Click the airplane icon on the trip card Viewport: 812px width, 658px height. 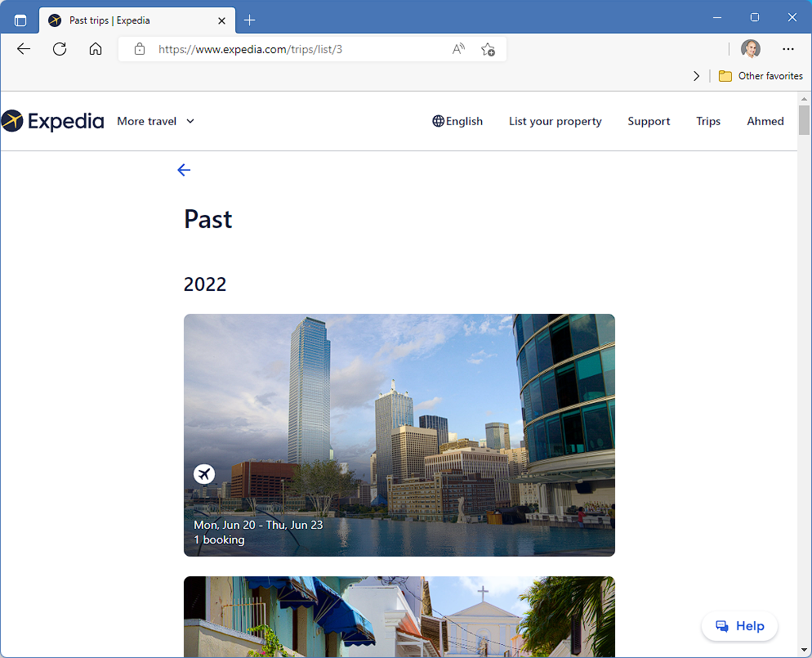click(204, 474)
